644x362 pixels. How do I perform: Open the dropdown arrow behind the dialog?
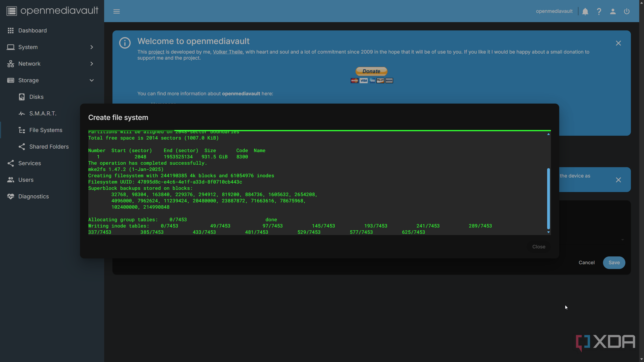pyautogui.click(x=623, y=240)
